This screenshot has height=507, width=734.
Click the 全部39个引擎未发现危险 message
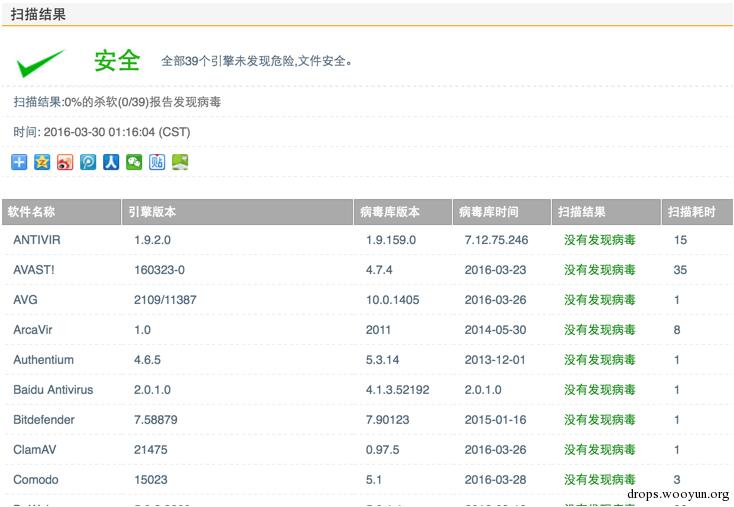(257, 61)
